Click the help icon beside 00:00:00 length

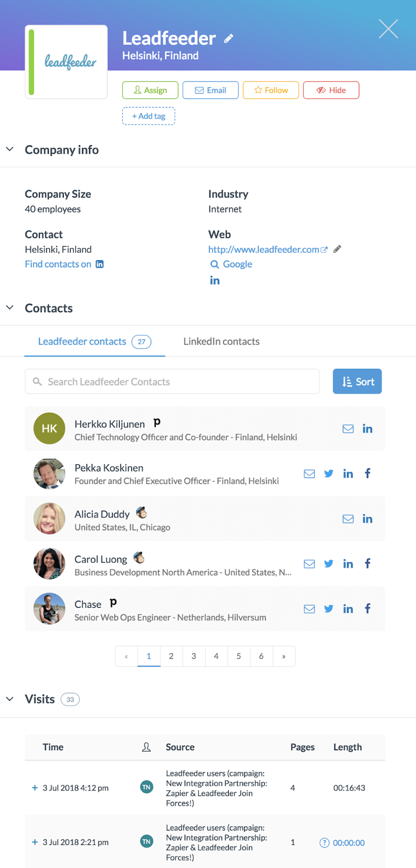tap(324, 843)
